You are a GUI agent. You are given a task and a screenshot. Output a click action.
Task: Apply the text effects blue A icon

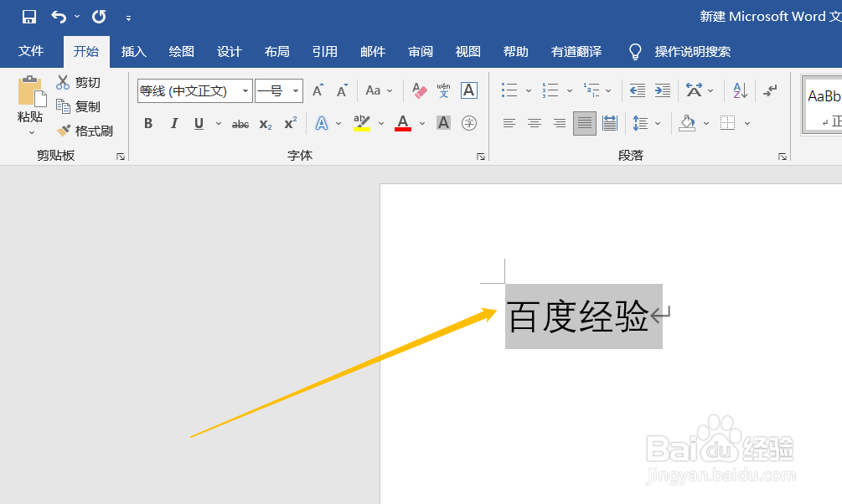coord(321,123)
